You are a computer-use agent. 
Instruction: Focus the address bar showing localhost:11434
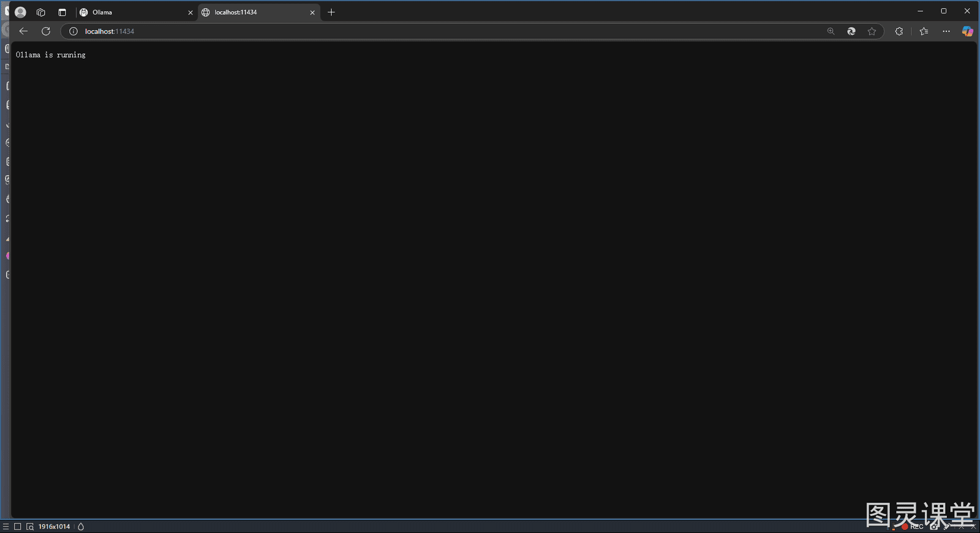point(472,31)
